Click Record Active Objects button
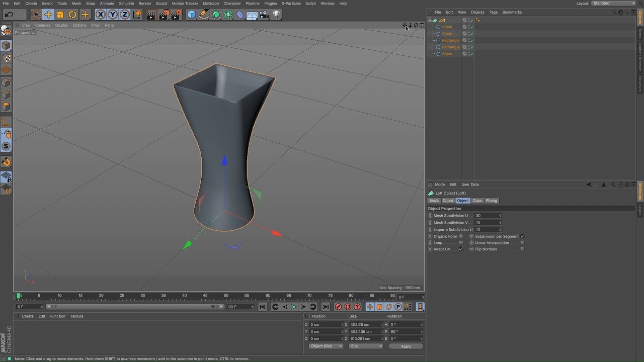Viewport: 644px width, 362px height. click(338, 307)
